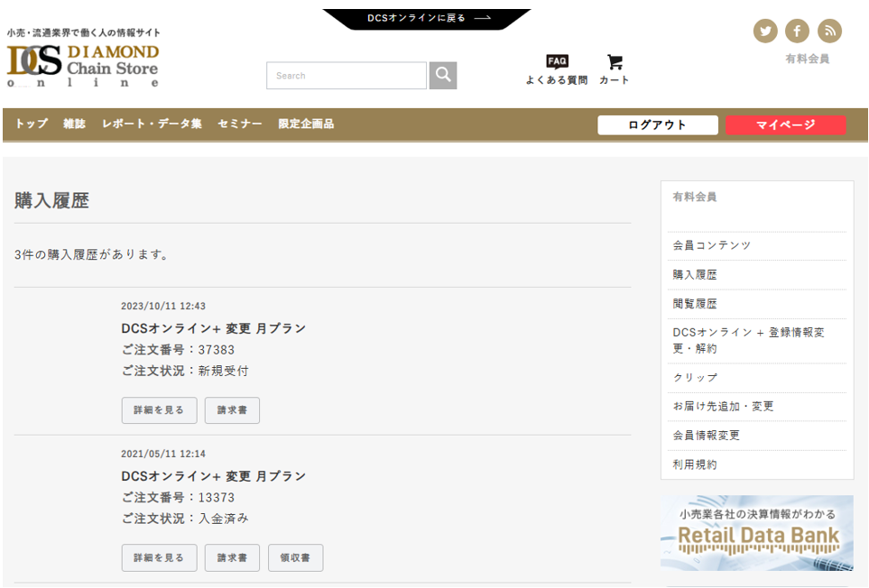View details 詳細を見る for order 37383
Image resolution: width=869 pixels, height=588 pixels.
coord(159,410)
